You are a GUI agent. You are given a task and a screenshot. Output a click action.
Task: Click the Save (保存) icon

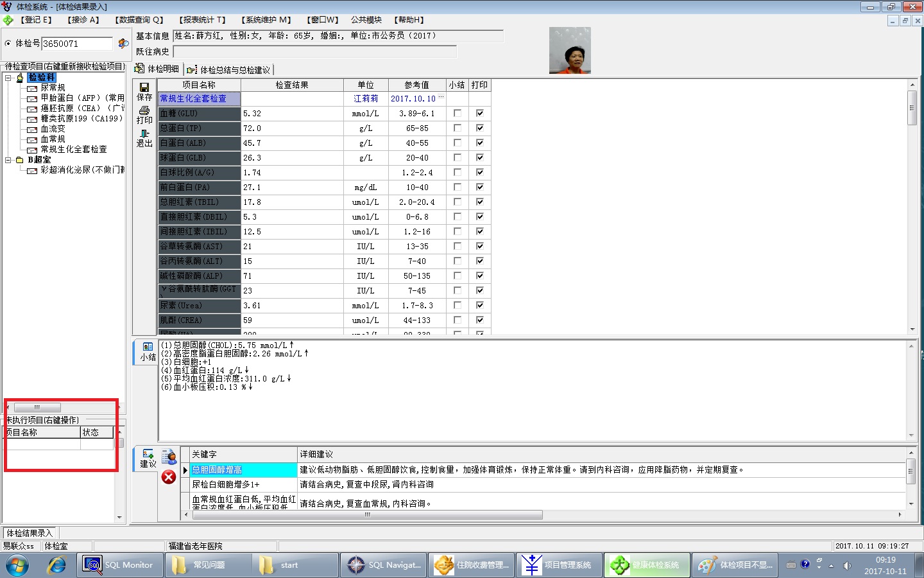tap(144, 87)
